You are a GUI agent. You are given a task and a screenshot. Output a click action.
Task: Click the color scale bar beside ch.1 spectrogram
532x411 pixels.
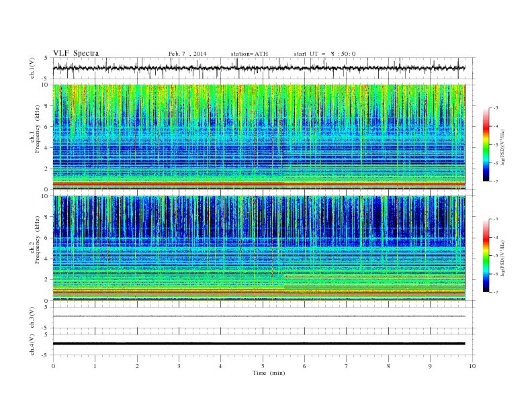486,144
